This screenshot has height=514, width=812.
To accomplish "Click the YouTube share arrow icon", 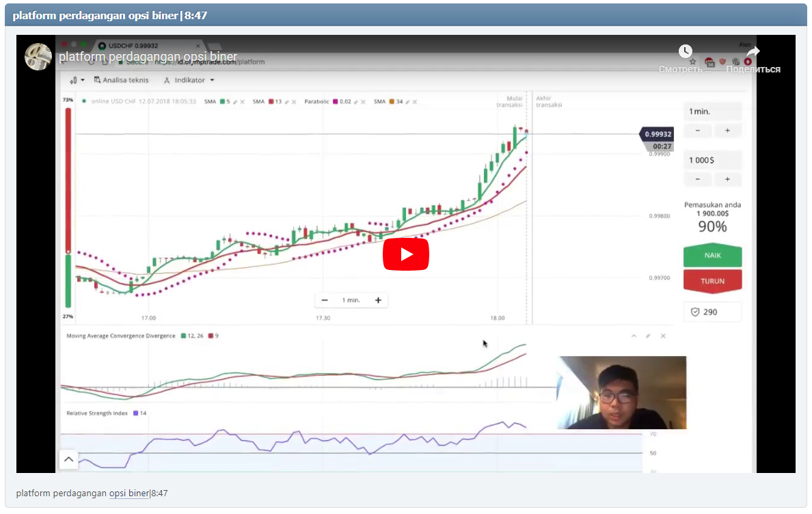I will [753, 52].
